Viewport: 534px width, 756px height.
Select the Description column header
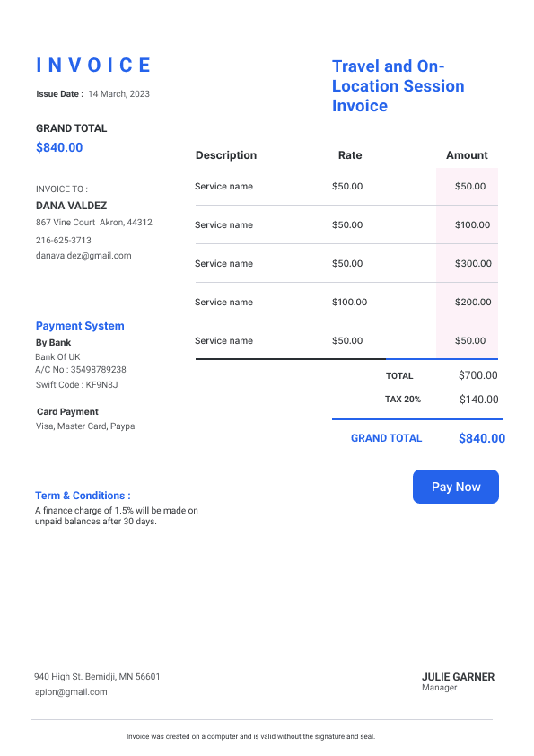point(226,155)
